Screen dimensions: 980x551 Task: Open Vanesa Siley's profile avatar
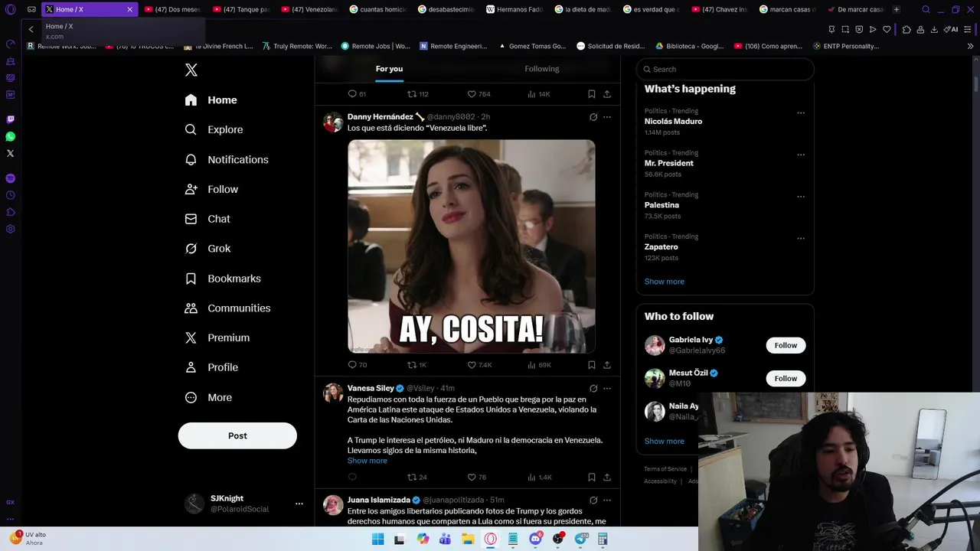[x=333, y=393]
